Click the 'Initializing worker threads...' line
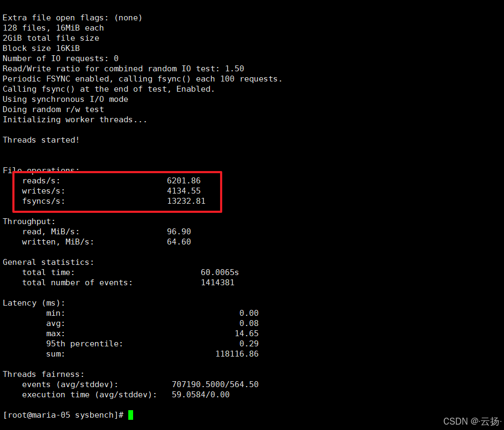 (x=75, y=120)
